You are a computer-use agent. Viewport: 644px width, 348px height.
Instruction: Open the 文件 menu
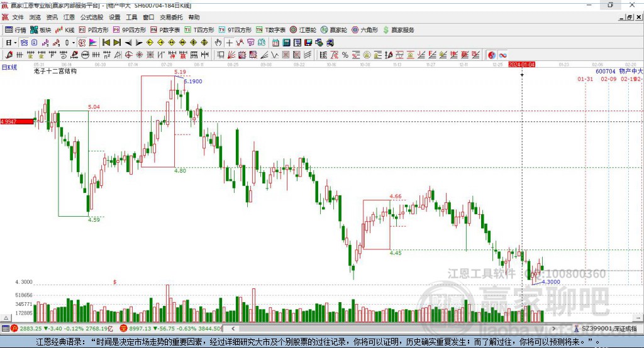tap(18, 17)
